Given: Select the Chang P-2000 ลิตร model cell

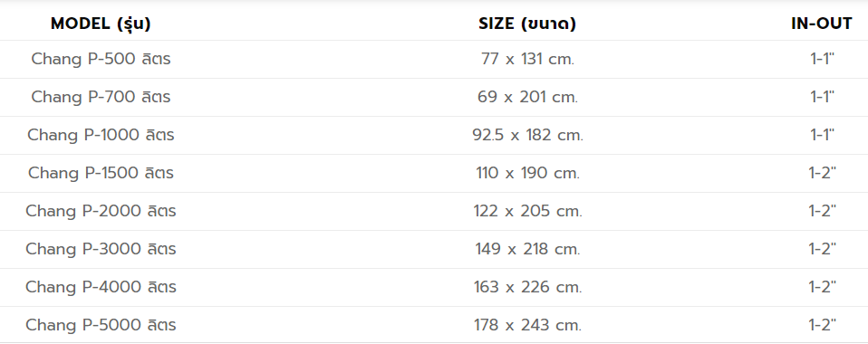Looking at the screenshot, I should [101, 211].
